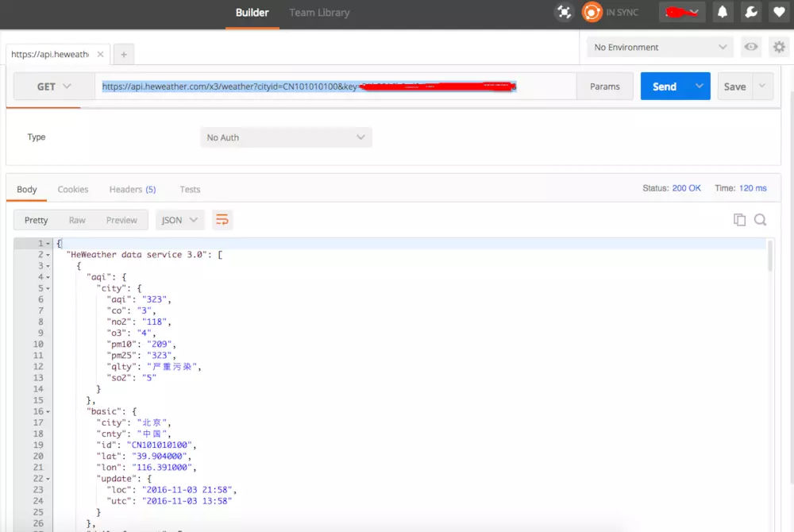Click the heart icon in header

tap(779, 12)
